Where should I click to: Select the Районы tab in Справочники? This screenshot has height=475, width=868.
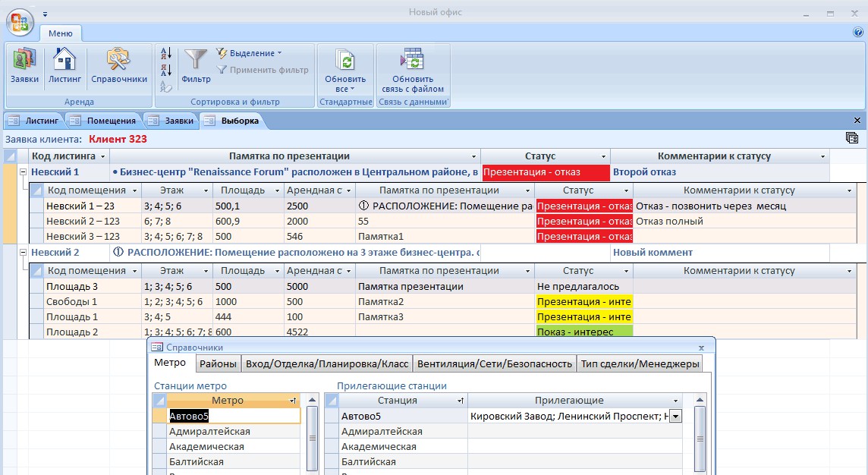click(x=219, y=363)
